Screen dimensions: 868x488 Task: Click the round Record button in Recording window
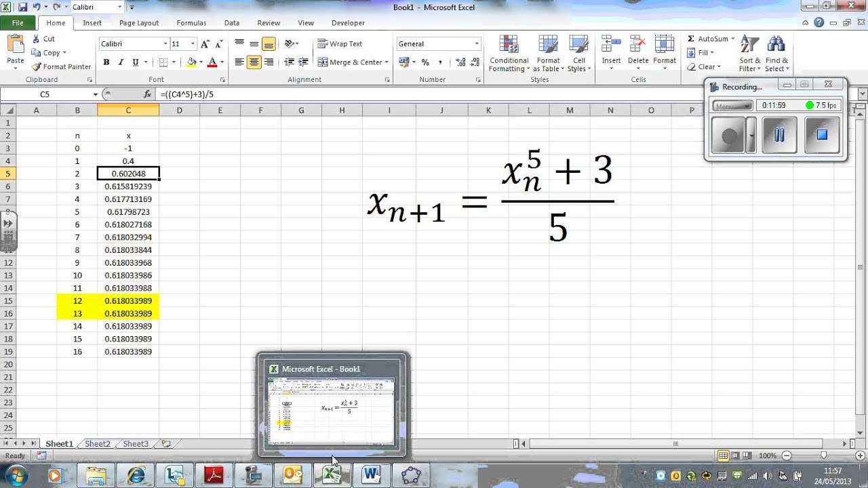(x=729, y=135)
